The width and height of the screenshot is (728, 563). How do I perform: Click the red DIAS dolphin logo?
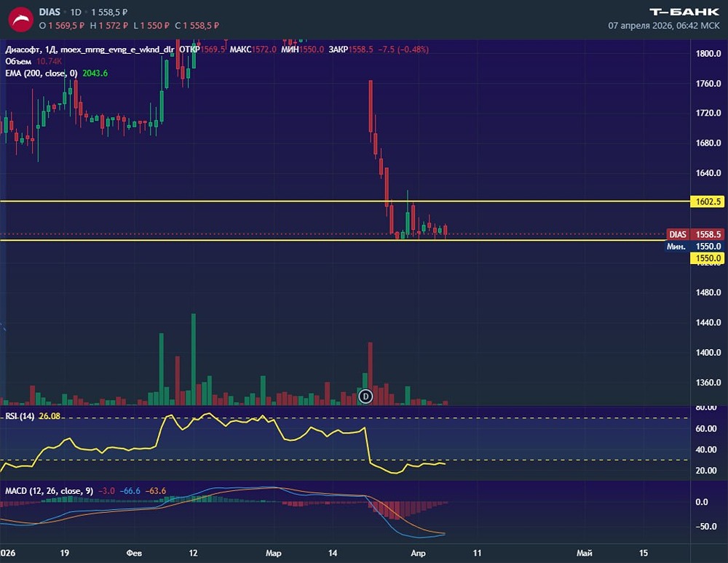pos(20,19)
